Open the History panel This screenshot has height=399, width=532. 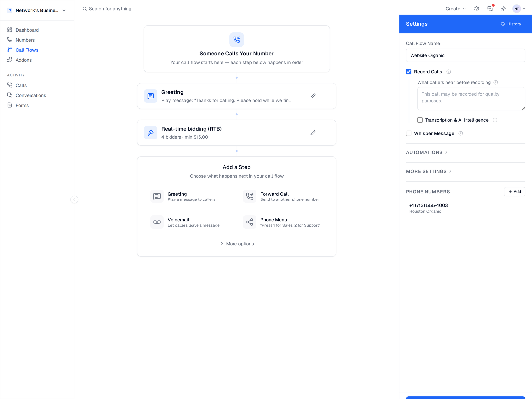[511, 24]
